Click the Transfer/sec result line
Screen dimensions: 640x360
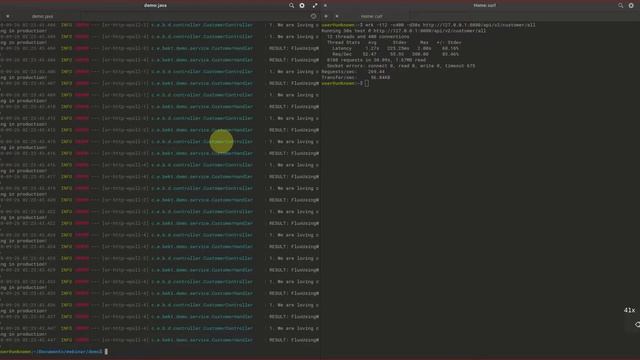pyautogui.click(x=356, y=77)
